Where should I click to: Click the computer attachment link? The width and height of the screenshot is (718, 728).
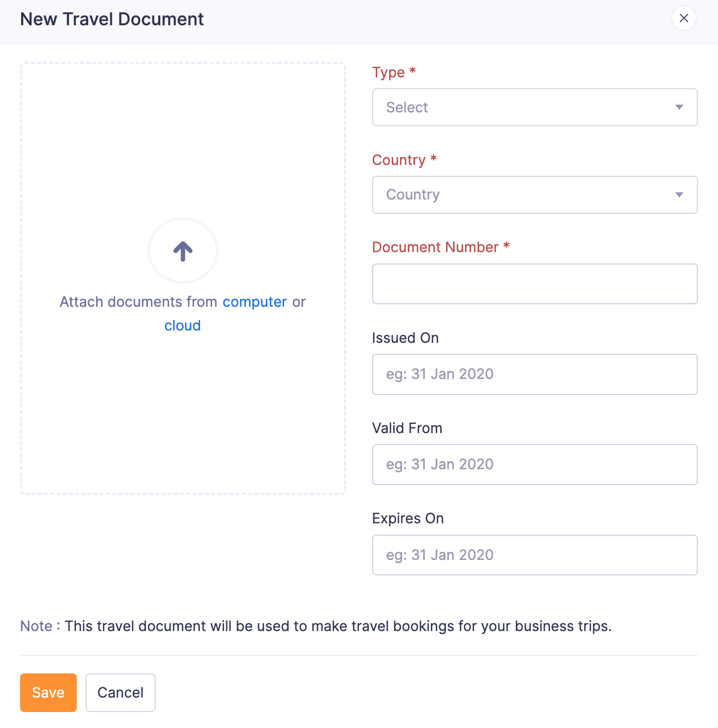point(255,302)
